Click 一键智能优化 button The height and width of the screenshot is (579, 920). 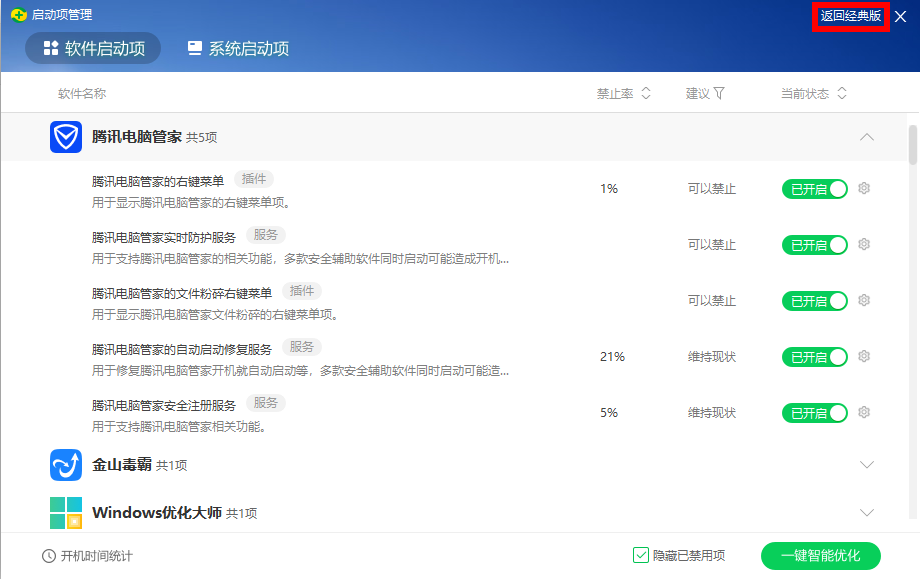click(821, 556)
